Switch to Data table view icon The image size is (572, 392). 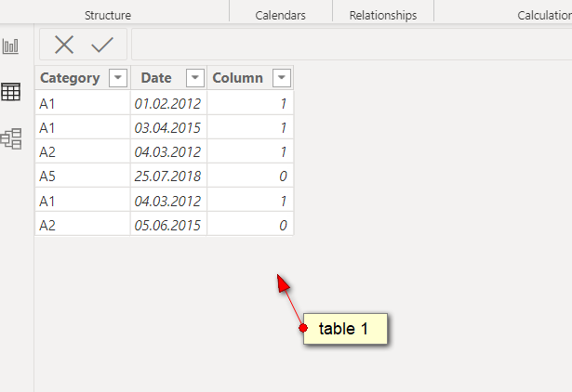point(10,91)
